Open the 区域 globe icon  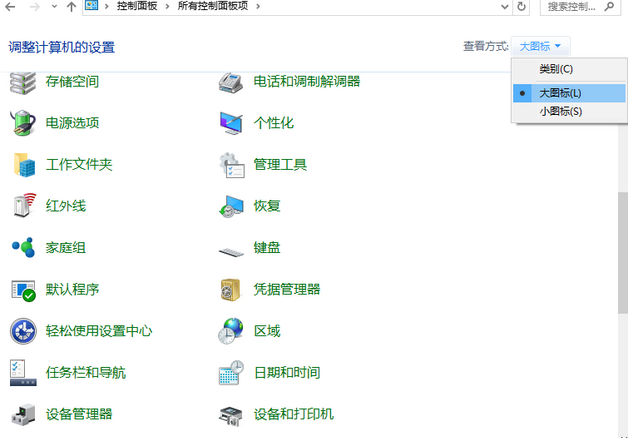(x=231, y=331)
